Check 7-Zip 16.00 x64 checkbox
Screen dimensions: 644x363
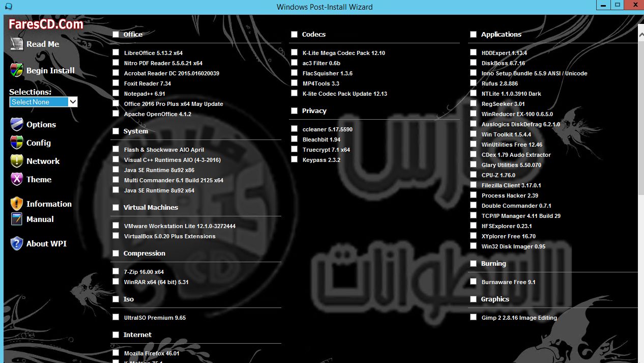tap(116, 271)
